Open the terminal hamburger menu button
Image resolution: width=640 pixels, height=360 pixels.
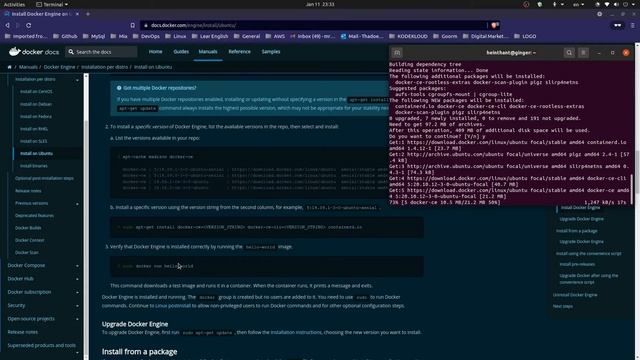583,53
